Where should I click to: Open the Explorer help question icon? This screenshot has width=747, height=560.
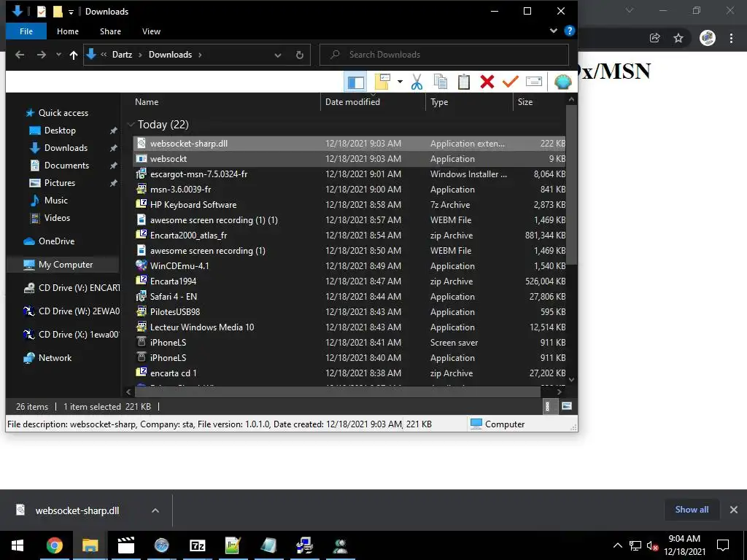pyautogui.click(x=569, y=31)
